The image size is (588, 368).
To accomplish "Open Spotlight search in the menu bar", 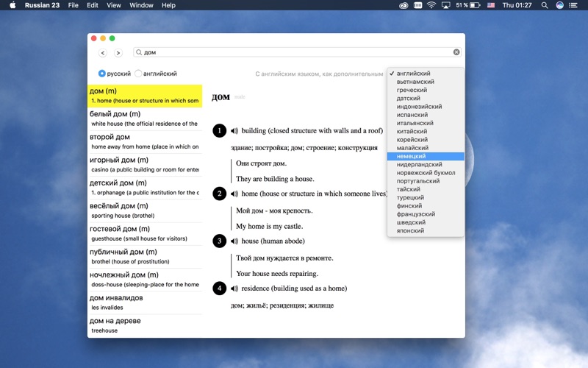I will [x=545, y=5].
